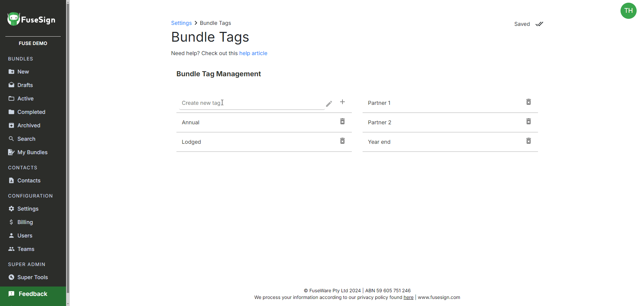Go to Drafts bundles
Image resolution: width=644 pixels, height=306 pixels.
tap(25, 85)
